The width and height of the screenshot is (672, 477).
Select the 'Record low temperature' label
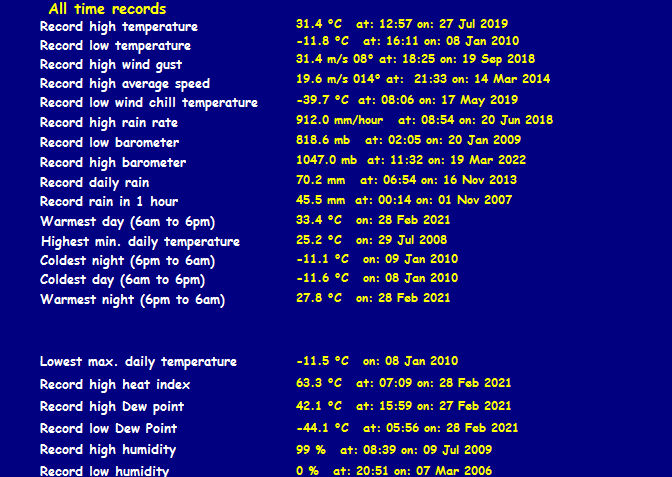click(115, 46)
